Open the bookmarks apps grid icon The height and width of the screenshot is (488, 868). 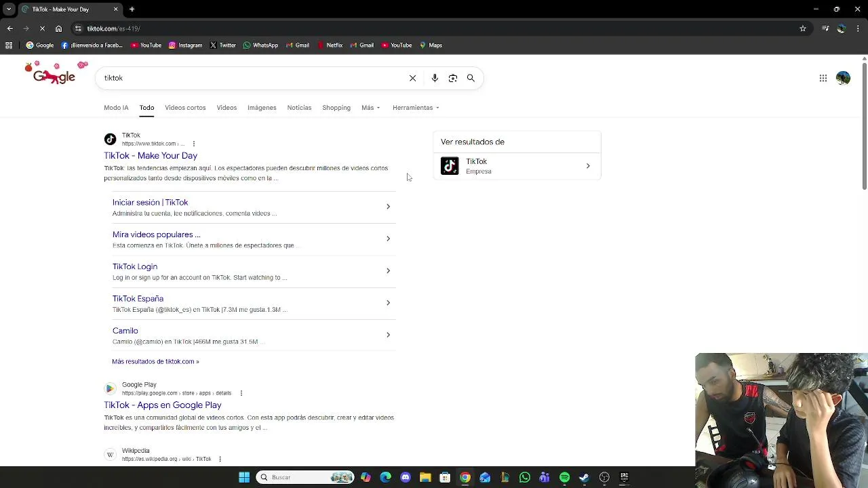[x=9, y=45]
